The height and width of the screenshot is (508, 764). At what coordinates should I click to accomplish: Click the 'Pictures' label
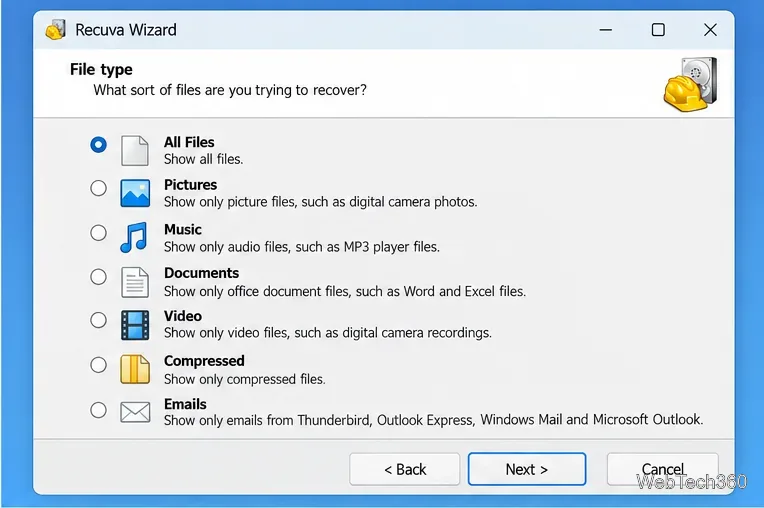point(191,185)
